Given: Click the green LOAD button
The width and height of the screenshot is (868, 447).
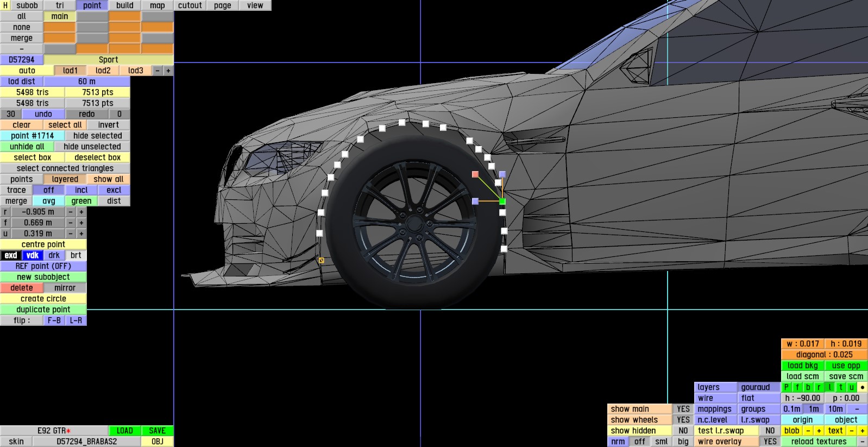Looking at the screenshot, I should click(125, 431).
